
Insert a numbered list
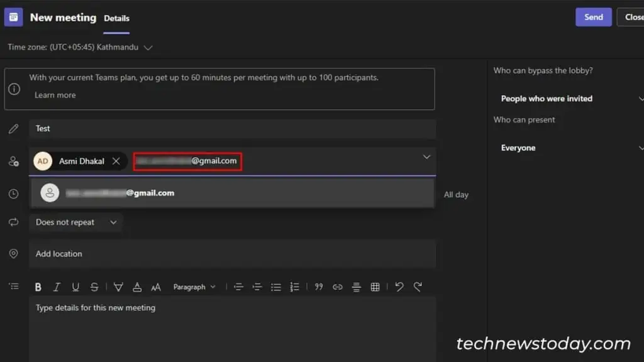294,287
